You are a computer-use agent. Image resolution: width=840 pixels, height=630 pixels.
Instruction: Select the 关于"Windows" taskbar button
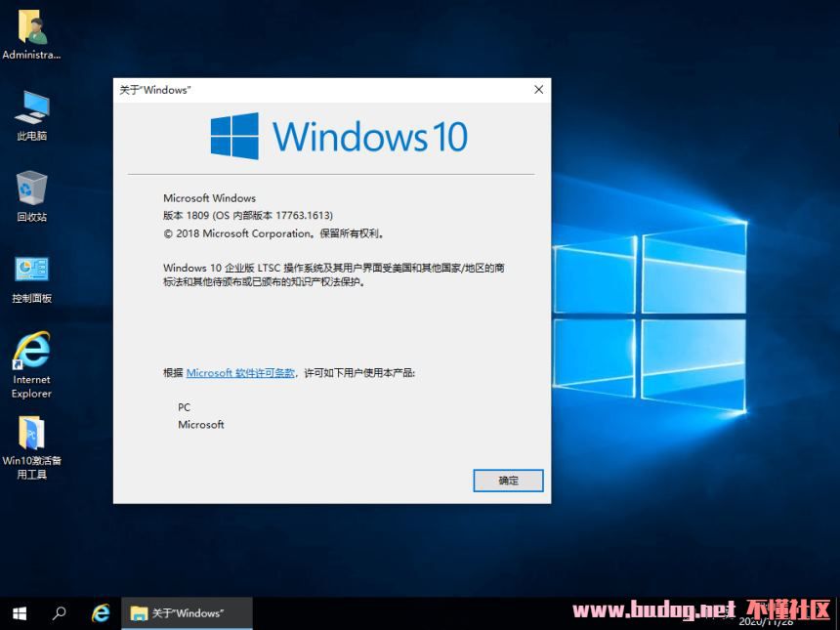(x=187, y=613)
